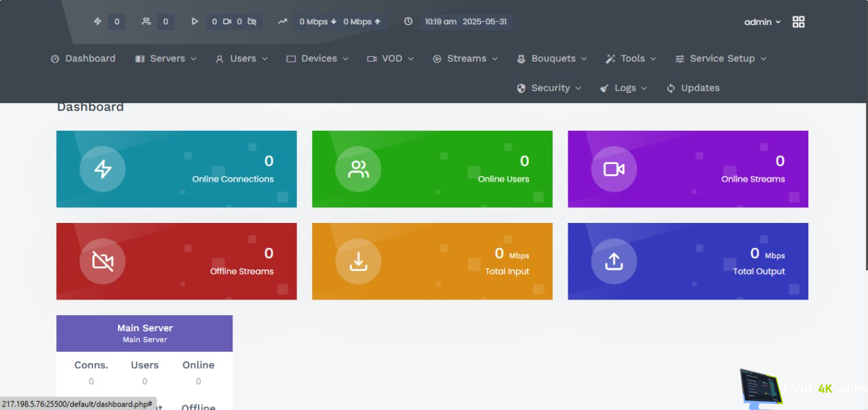Image resolution: width=868 pixels, height=410 pixels.
Task: Expand the admin account dropdown
Action: point(762,22)
